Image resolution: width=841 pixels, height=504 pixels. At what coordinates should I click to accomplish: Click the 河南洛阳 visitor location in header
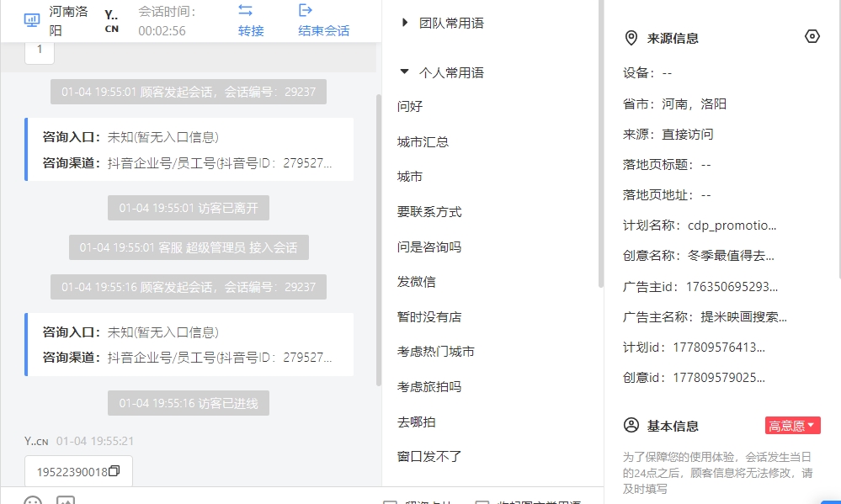pyautogui.click(x=68, y=20)
